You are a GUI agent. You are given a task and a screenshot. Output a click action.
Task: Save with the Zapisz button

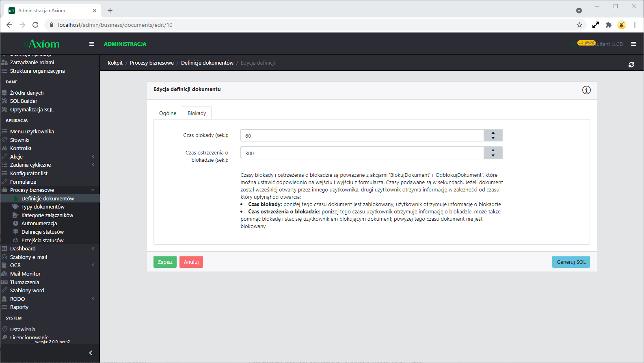[165, 262]
